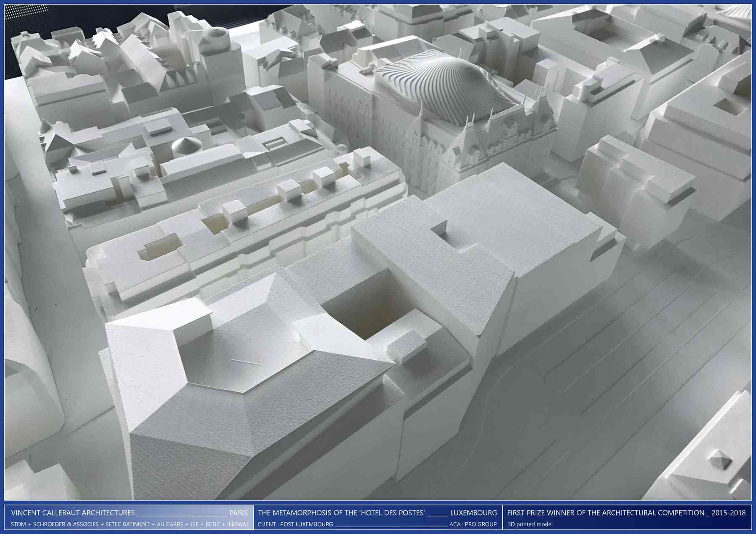Image resolution: width=756 pixels, height=534 pixels.
Task: Click 'CLIENT : POST LUXEMBOURG' text
Action: click(x=295, y=524)
